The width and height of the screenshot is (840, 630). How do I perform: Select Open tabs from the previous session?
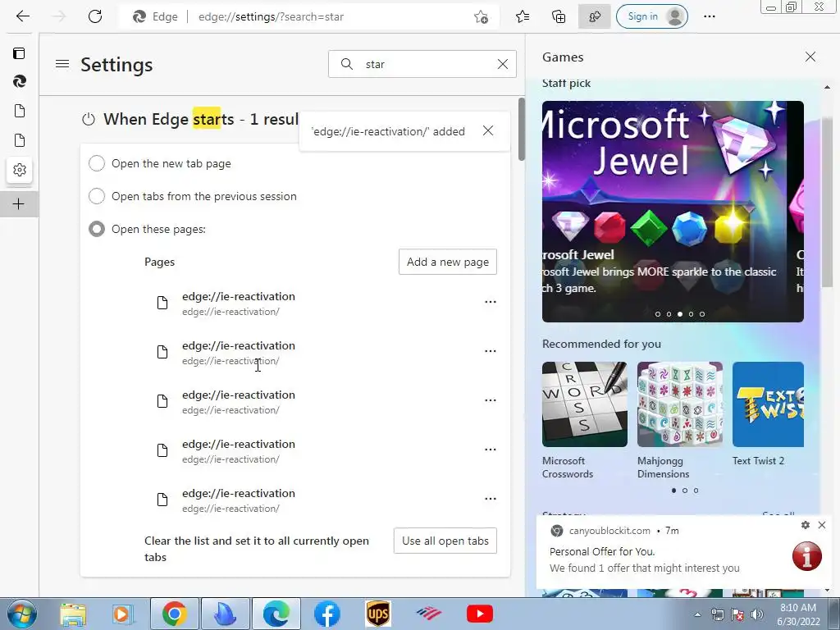(97, 196)
